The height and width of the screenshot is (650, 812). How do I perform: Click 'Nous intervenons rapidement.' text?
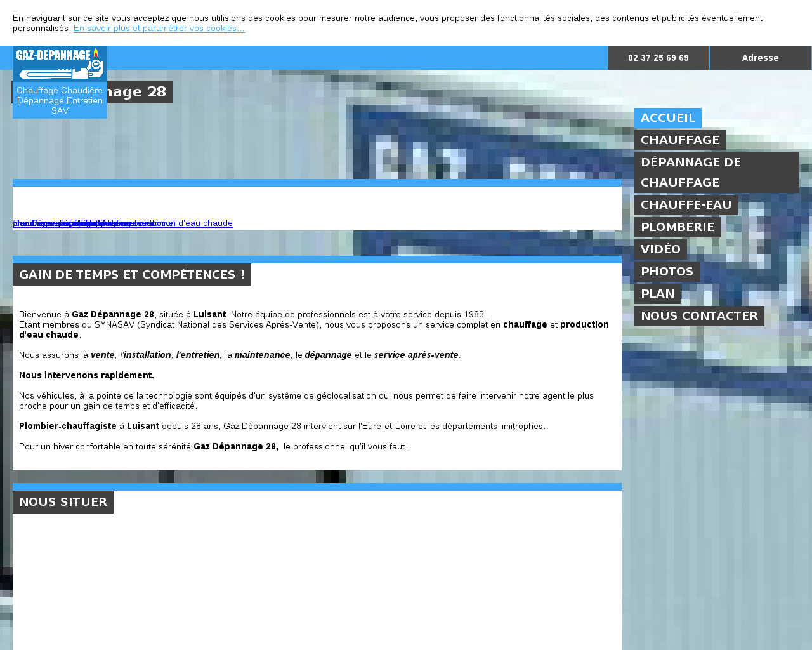[86, 376]
